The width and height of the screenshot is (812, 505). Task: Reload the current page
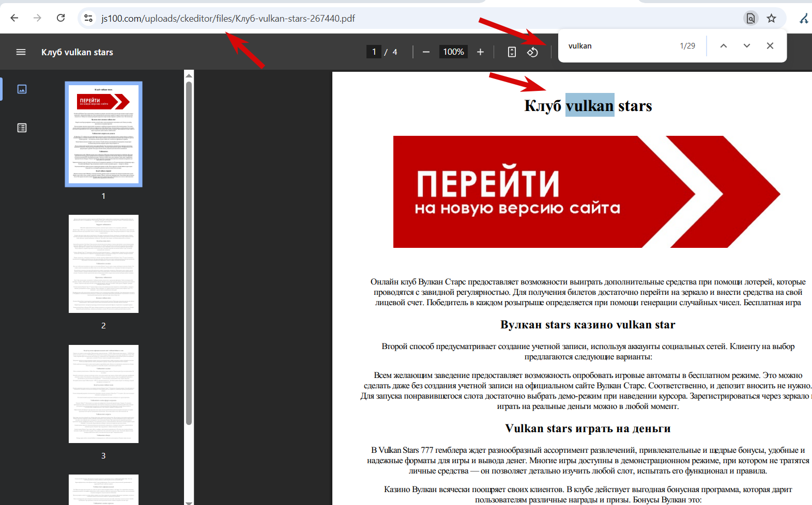click(61, 18)
